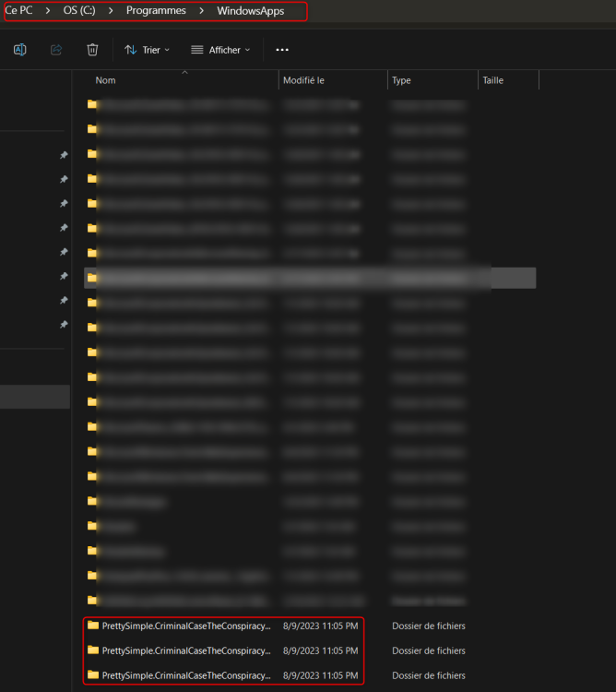Screen dimensions: 616x692
Task: Open the three-dot more options menu
Action: 282,50
